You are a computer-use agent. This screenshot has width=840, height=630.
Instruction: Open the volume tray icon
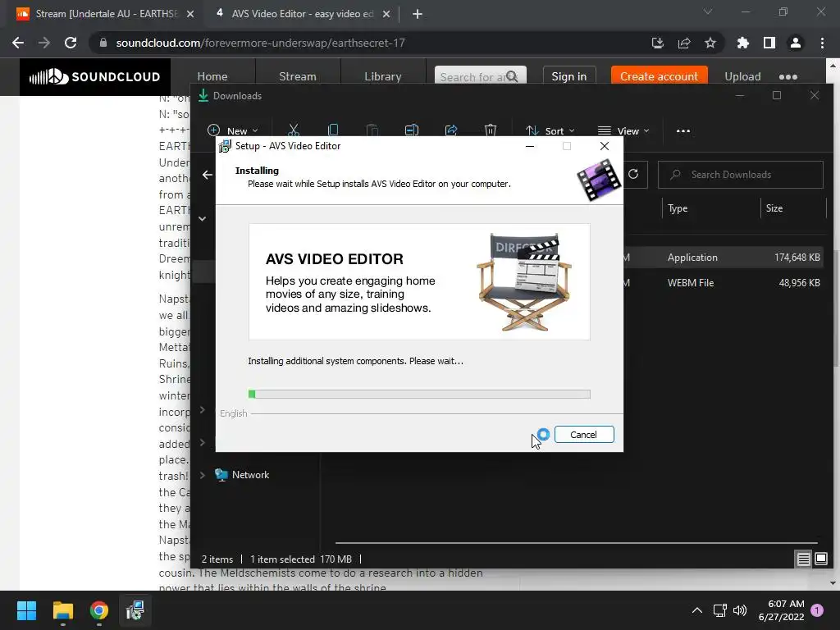[740, 610]
